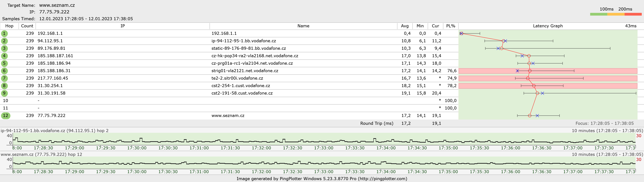Screen dimensions: 644x182
Task: Click the 17:30:00 marker on hop 12 timeline
Action: click(137, 171)
